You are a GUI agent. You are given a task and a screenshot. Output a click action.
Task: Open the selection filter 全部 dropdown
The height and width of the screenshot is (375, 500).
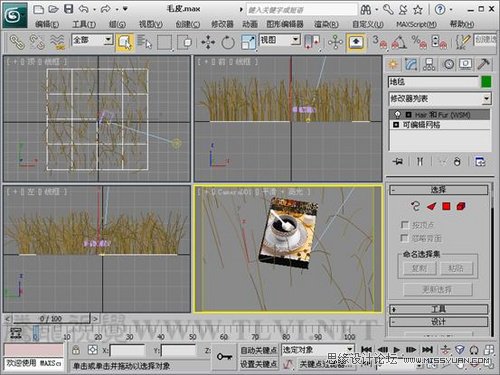click(x=92, y=40)
